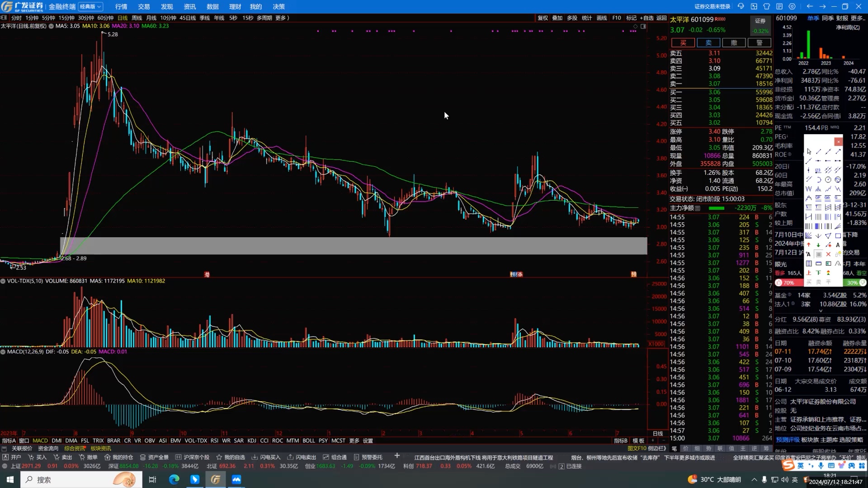This screenshot has width=868, height=488.
Task: Switch to the 资金流向 tab
Action: coord(48,448)
